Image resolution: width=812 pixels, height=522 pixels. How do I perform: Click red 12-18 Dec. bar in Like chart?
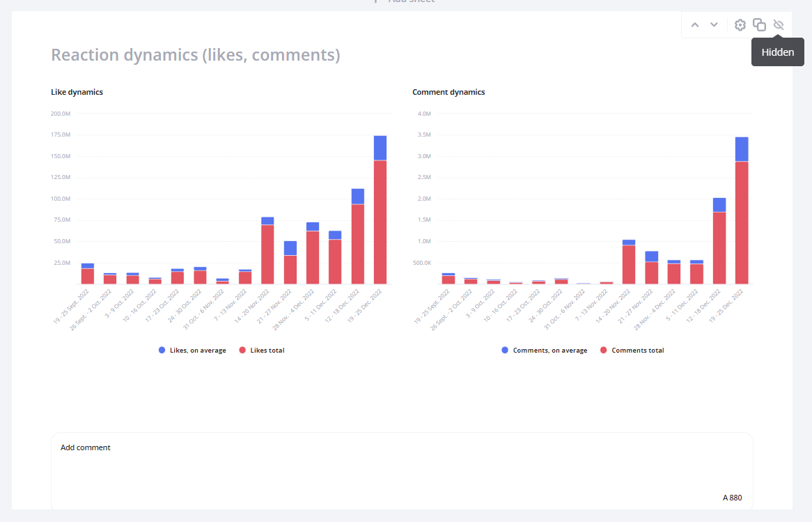[358, 244]
